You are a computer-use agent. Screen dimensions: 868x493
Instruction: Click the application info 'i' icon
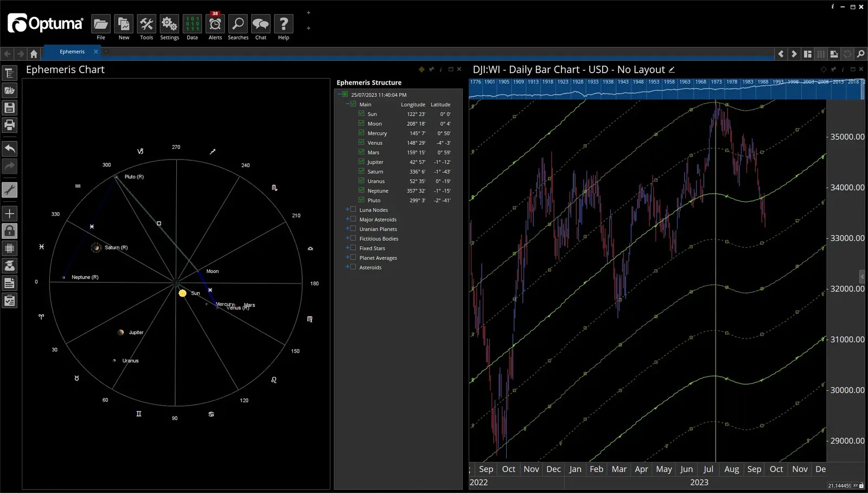(x=833, y=7)
